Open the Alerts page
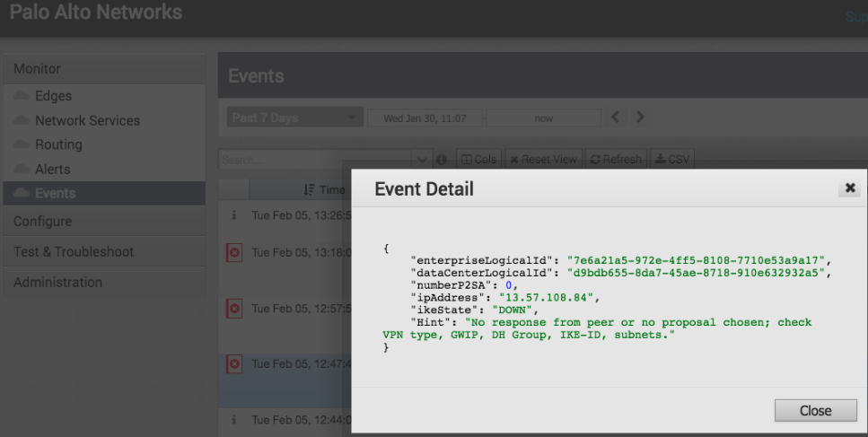This screenshot has height=437, width=868. (x=53, y=169)
